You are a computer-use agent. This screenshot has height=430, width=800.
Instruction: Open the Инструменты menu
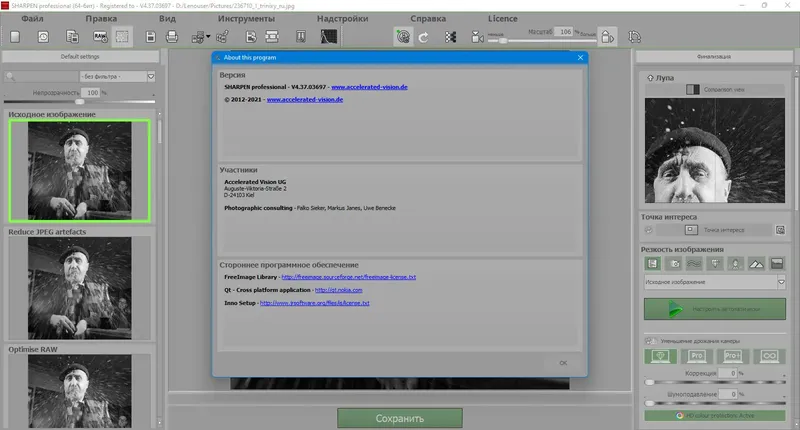pos(246,19)
